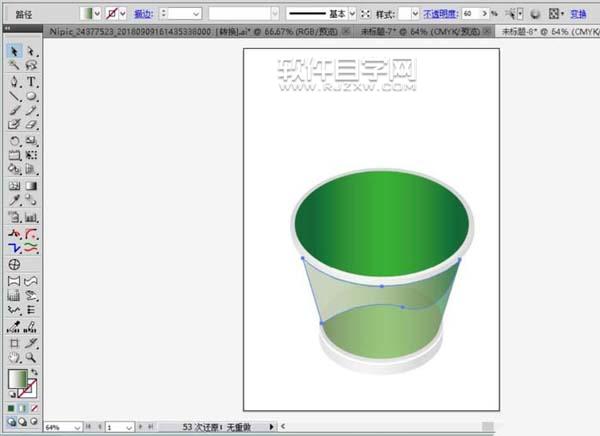Switch to Draw Behind mode
This screenshot has width=600, height=436.
pyautogui.click(x=23, y=421)
